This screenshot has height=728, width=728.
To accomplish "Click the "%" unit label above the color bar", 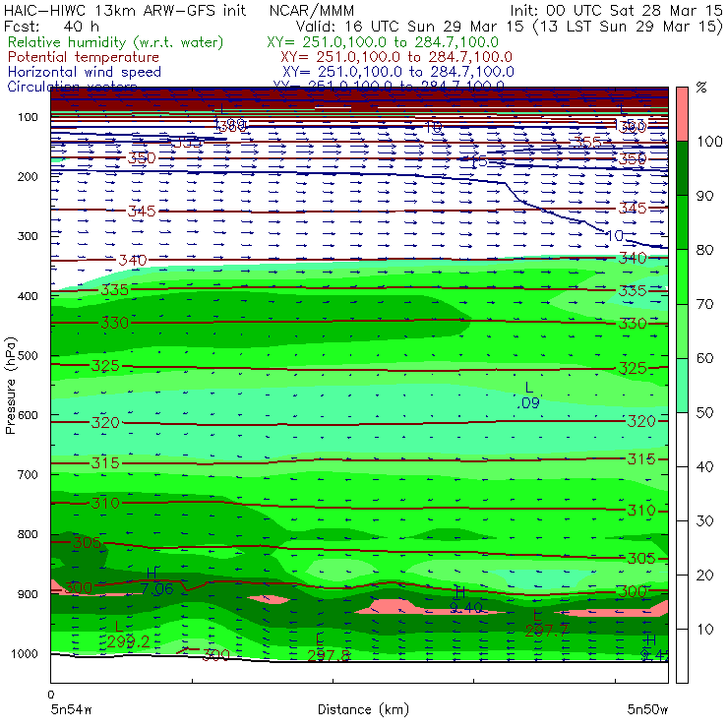I will click(x=701, y=88).
